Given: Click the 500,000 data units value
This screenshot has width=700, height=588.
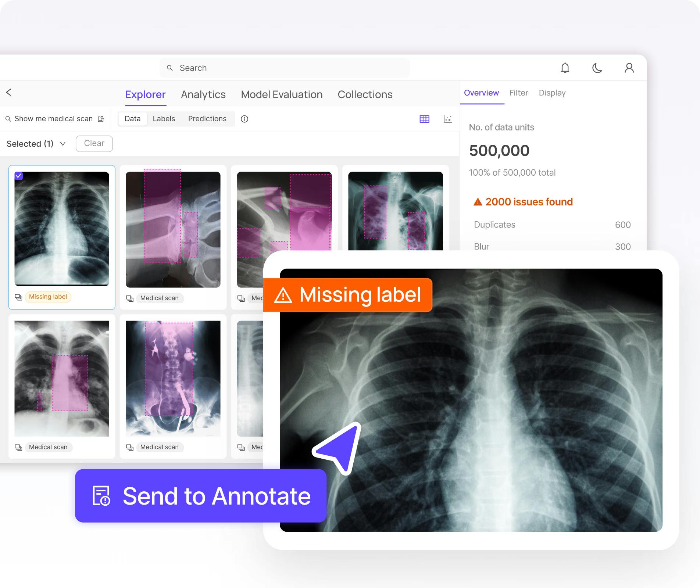Looking at the screenshot, I should point(499,150).
